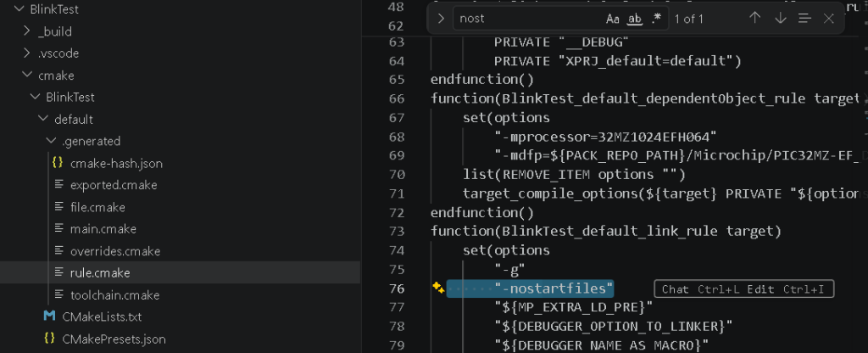
Task: Collapse the top BlinkTest root folder
Action: [x=19, y=9]
